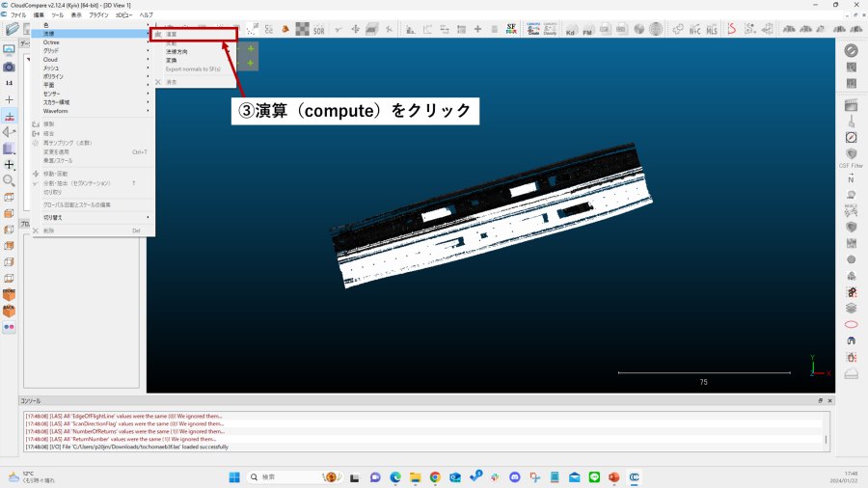
Task: Select the Octree item in the edit menu
Action: 92,42
